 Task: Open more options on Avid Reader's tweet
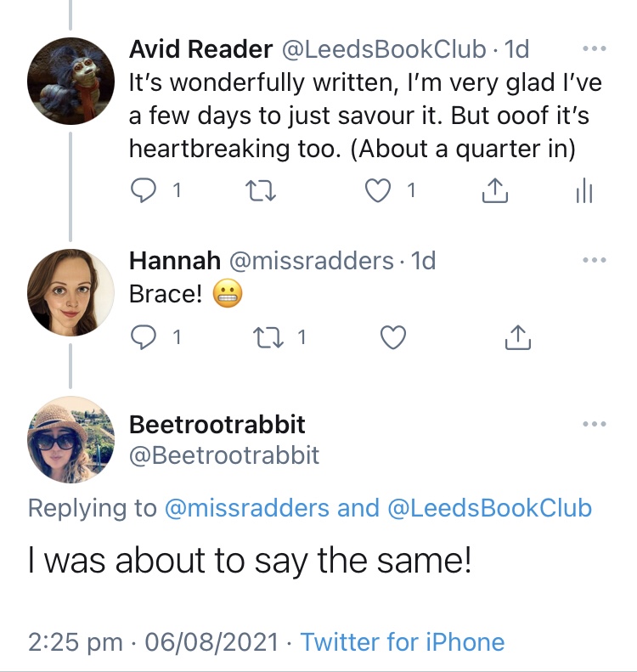pyautogui.click(x=589, y=47)
